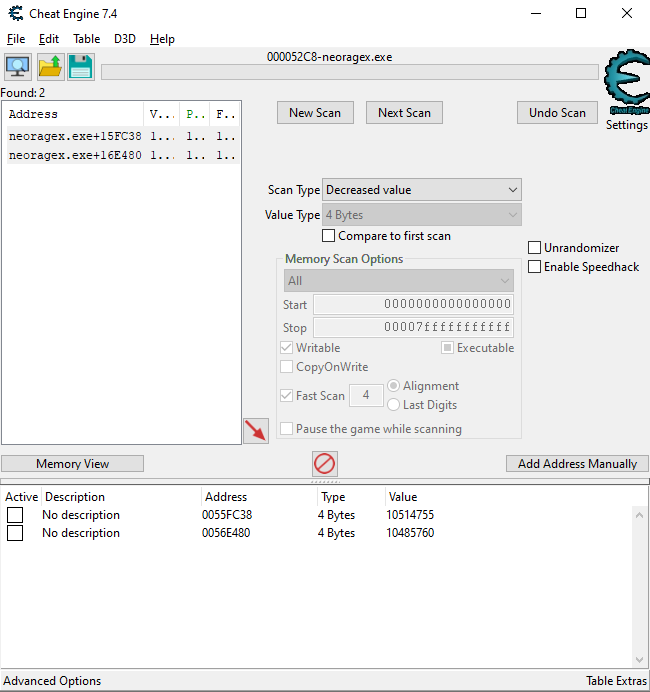Toggle Compare to first scan checkbox
The height and width of the screenshot is (692, 650).
pos(328,236)
